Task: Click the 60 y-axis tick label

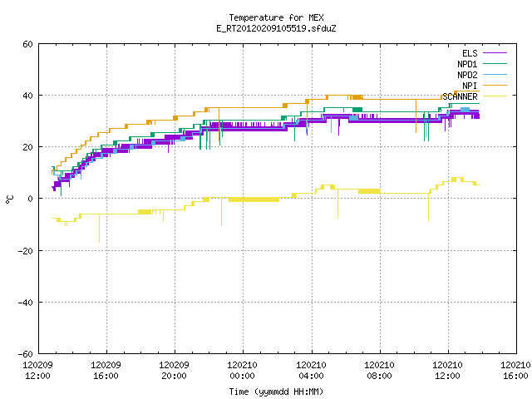Action: (27, 44)
